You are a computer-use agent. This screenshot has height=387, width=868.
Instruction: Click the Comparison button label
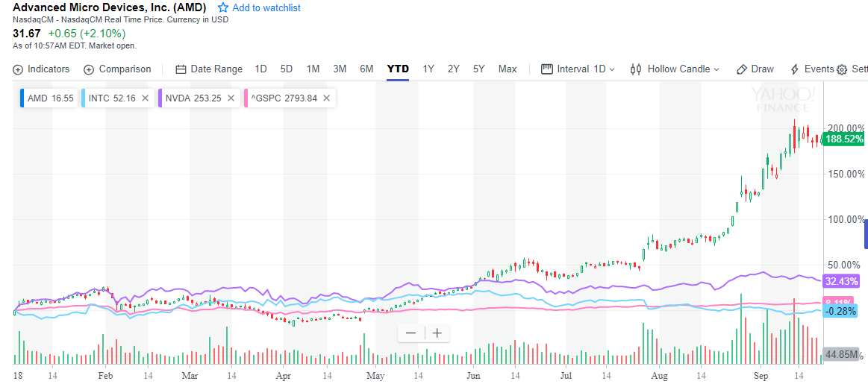pos(125,69)
